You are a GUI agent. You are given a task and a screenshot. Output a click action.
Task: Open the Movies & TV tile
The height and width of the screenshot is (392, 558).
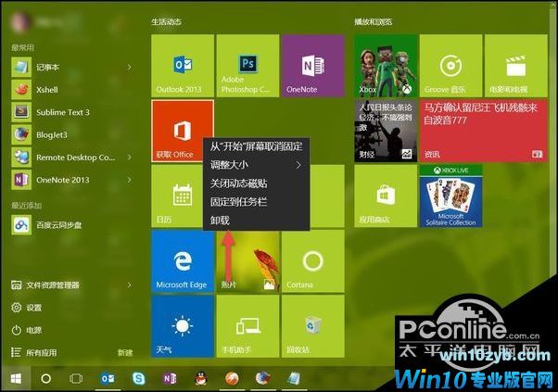click(516, 66)
